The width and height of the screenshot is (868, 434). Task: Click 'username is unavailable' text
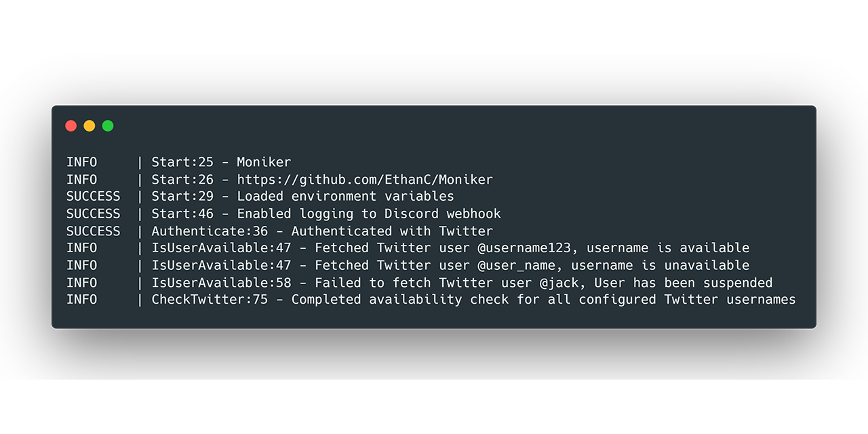660,265
